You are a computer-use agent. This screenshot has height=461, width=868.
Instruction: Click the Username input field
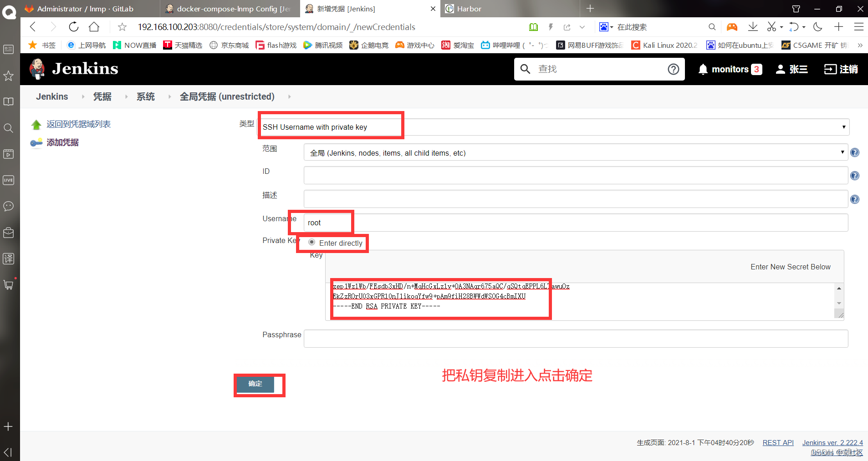[576, 223]
